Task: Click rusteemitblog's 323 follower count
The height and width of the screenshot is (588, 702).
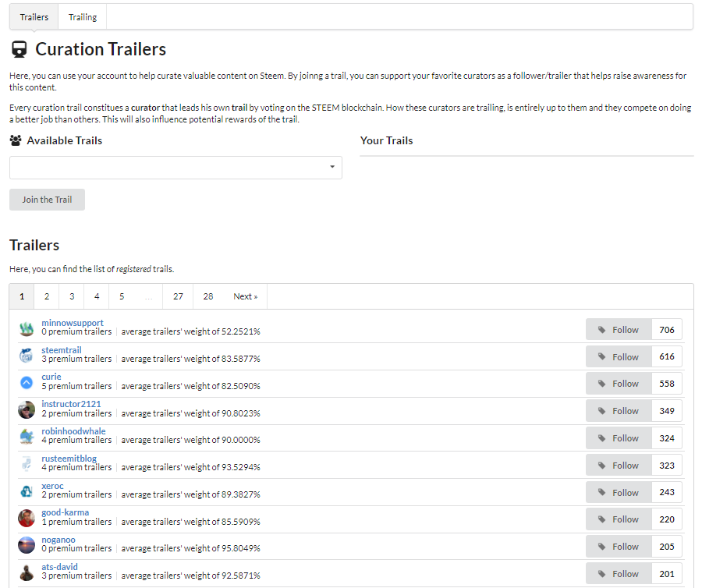Action: (667, 466)
